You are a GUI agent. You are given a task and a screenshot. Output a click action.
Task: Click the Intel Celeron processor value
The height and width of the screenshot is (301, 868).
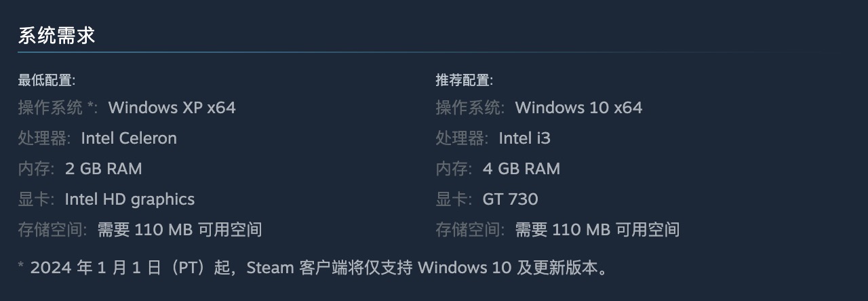point(129,138)
